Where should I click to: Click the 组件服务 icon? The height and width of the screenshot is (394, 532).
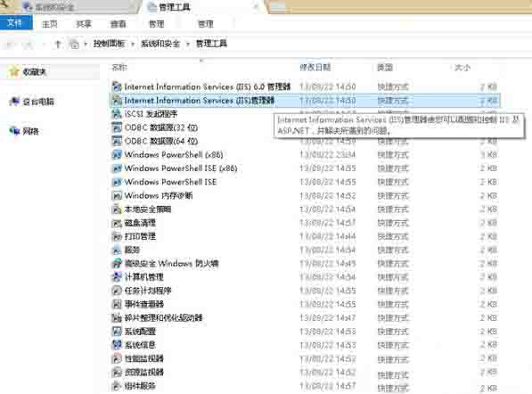(117, 385)
